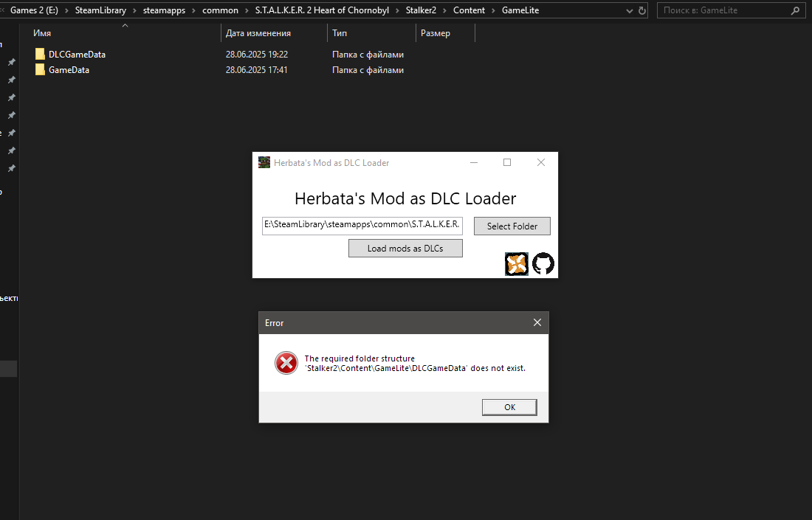Confirm the error dialog with OK
Screen dimensions: 812x520
pyautogui.click(x=509, y=407)
